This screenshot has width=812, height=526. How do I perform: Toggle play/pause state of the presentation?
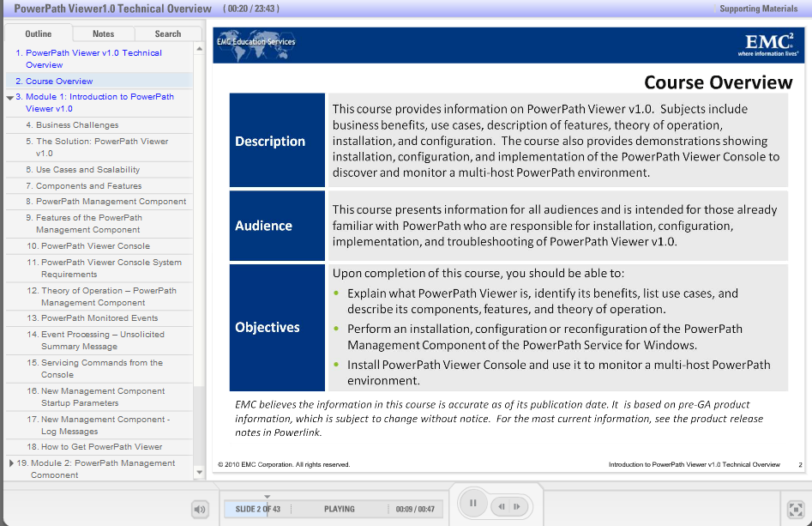click(x=472, y=503)
